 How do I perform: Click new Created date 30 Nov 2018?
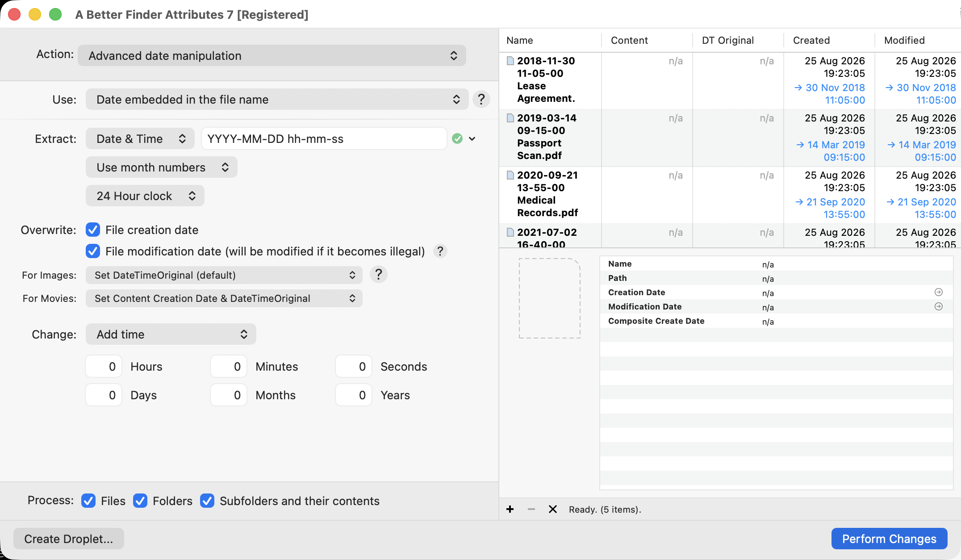830,94
